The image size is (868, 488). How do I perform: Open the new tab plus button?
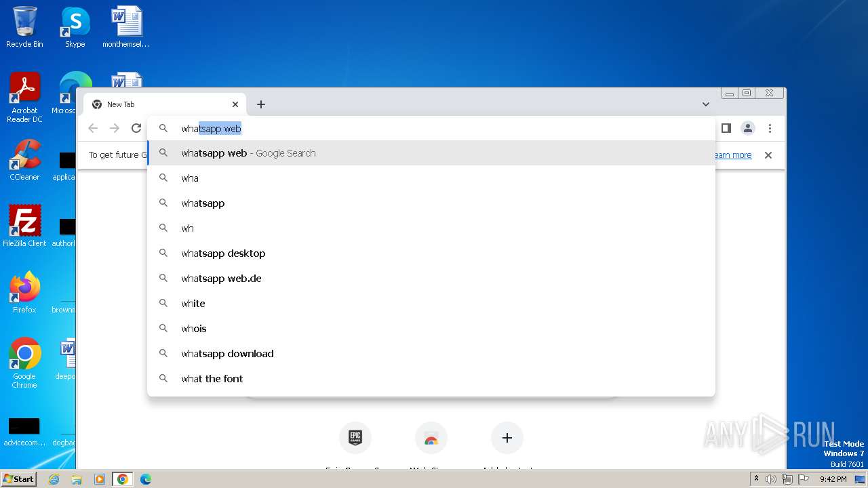(x=261, y=104)
